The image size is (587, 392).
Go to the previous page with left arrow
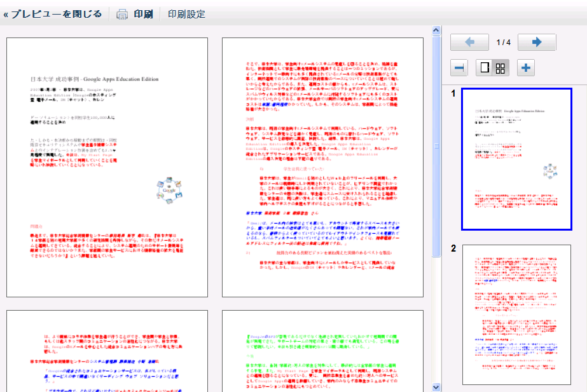(469, 42)
